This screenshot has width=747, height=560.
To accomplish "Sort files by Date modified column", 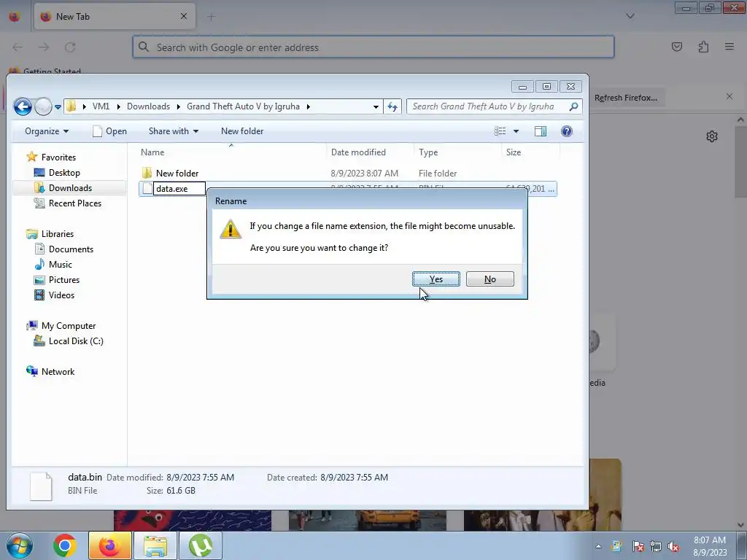I will click(x=358, y=152).
